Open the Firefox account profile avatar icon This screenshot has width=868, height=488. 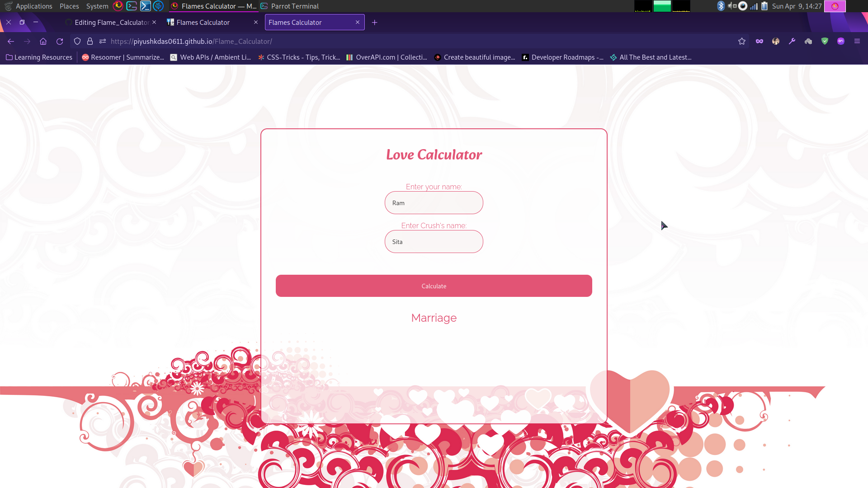(x=776, y=41)
